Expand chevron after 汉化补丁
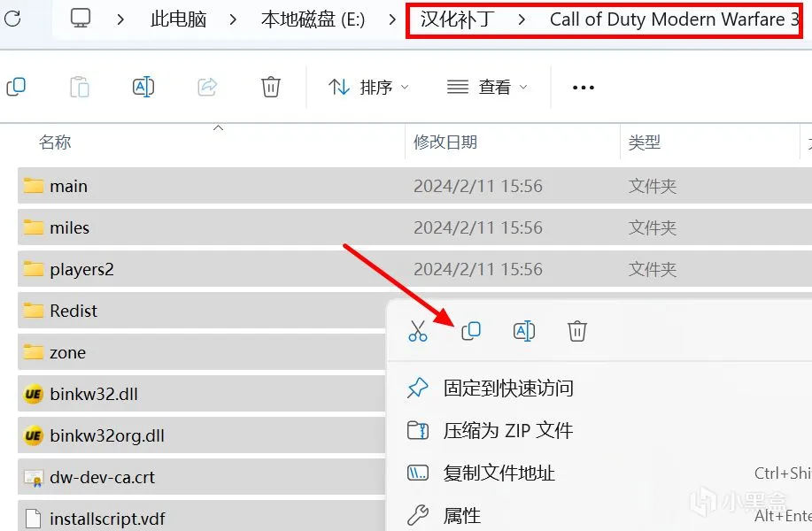The height and width of the screenshot is (531, 812). [522, 19]
